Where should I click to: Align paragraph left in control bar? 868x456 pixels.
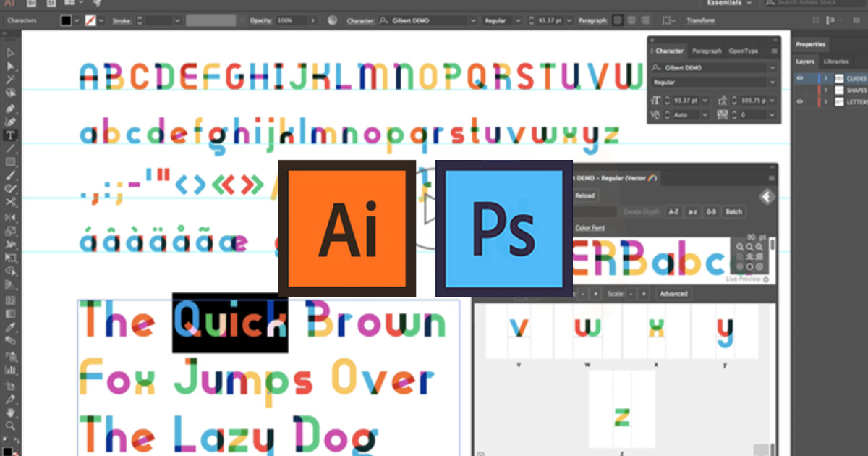pos(617,21)
